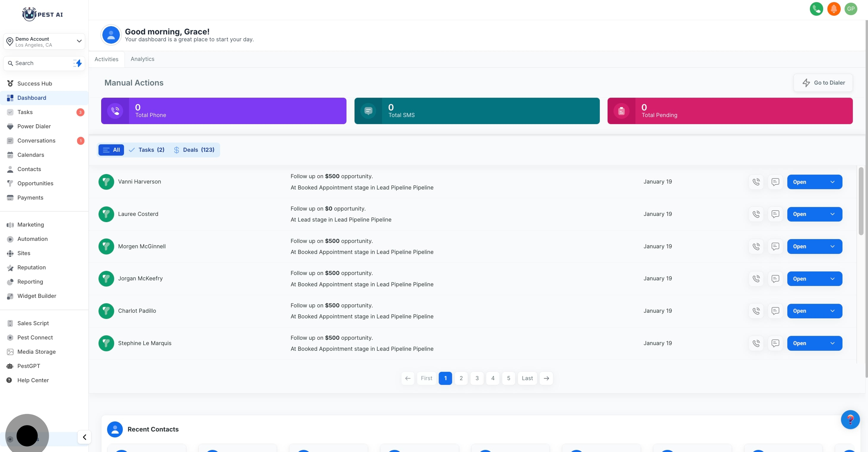868x452 pixels.
Task: Click the call icon for Charlot Padillo
Action: click(756, 311)
